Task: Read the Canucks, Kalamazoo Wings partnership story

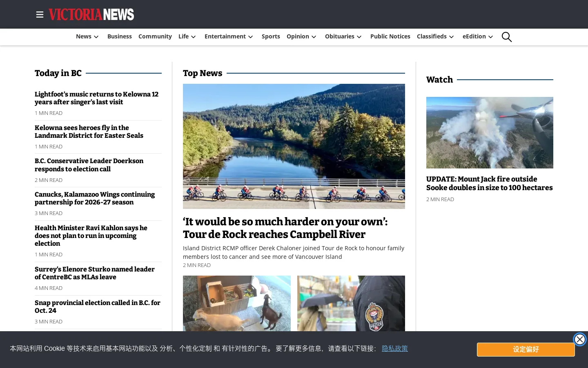Action: tap(95, 198)
